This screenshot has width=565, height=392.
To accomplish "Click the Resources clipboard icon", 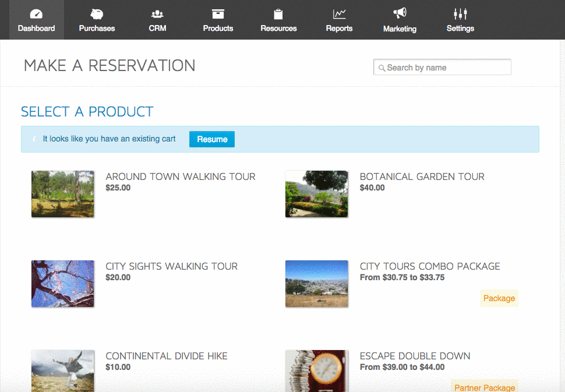I will pos(278,14).
